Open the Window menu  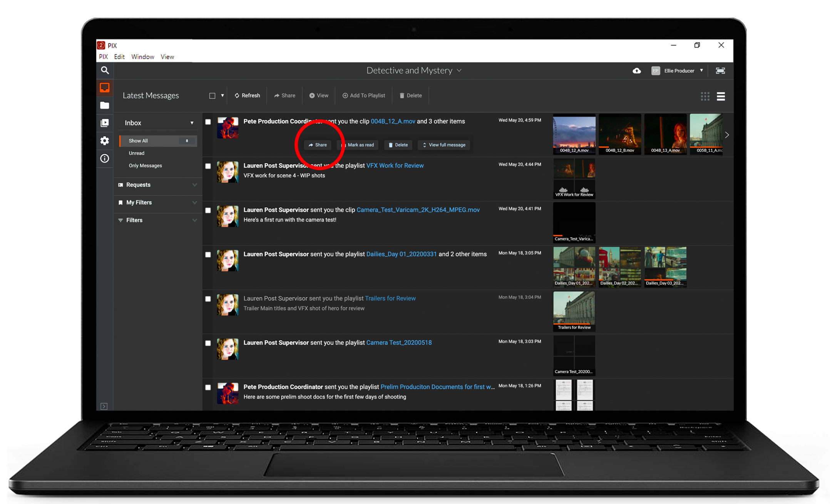pos(142,57)
